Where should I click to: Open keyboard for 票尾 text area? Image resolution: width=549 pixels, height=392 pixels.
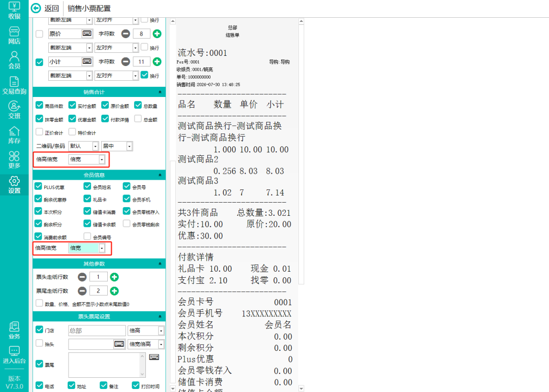tap(154, 357)
